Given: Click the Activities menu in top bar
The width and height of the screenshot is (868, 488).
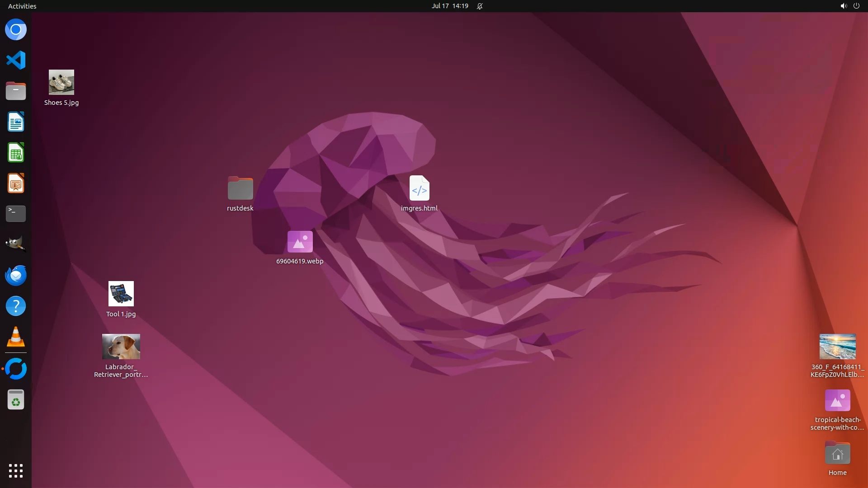Looking at the screenshot, I should coord(22,6).
